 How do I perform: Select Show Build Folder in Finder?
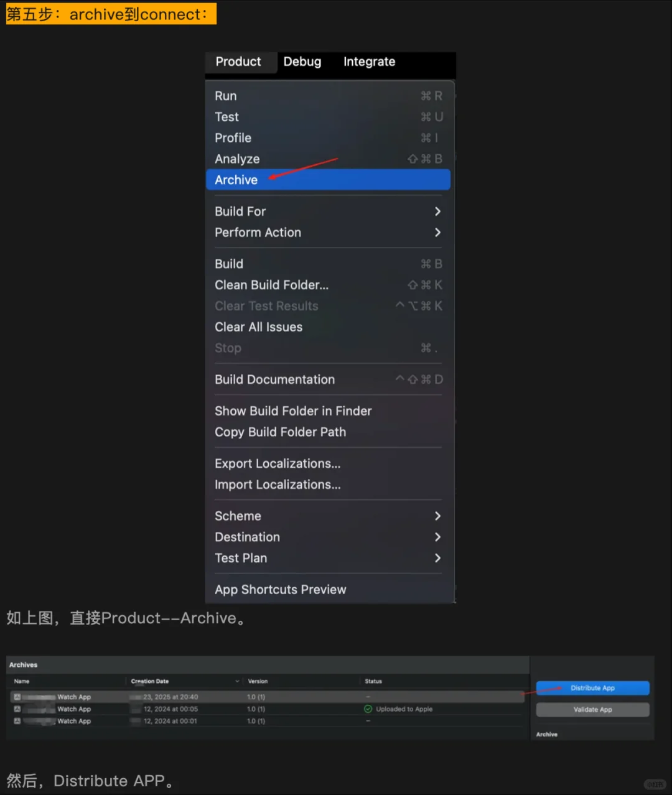293,411
